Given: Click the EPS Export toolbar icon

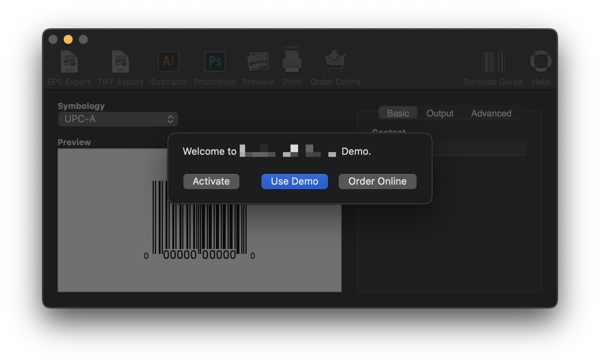Looking at the screenshot, I should [69, 62].
